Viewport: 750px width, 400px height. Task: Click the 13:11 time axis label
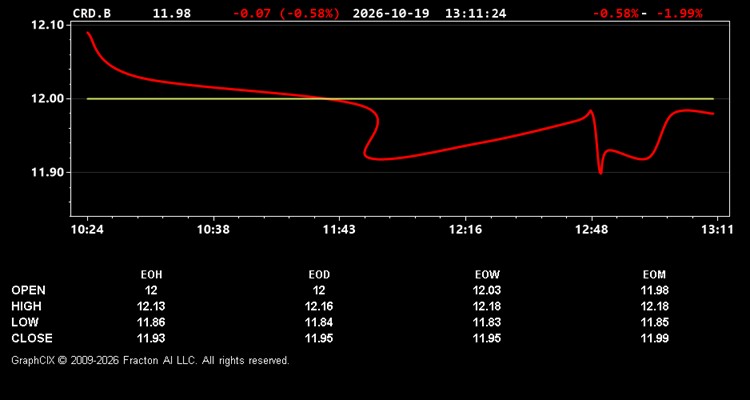pos(716,230)
